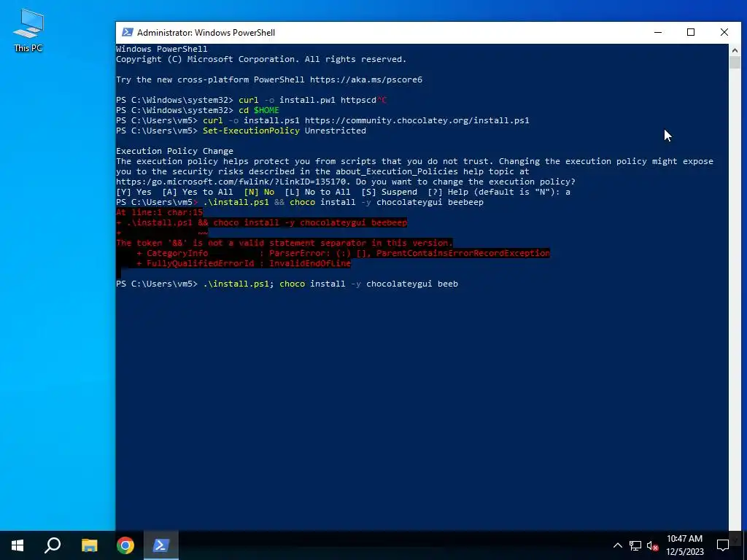Click the Administrator: Windows PowerShell title text
Viewport: 747px width, 560px height.
coord(206,32)
